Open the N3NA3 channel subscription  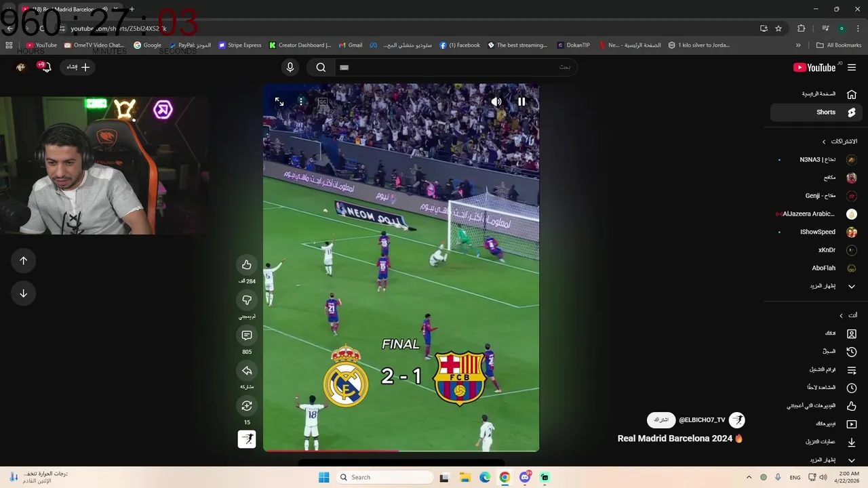pyautogui.click(x=817, y=160)
